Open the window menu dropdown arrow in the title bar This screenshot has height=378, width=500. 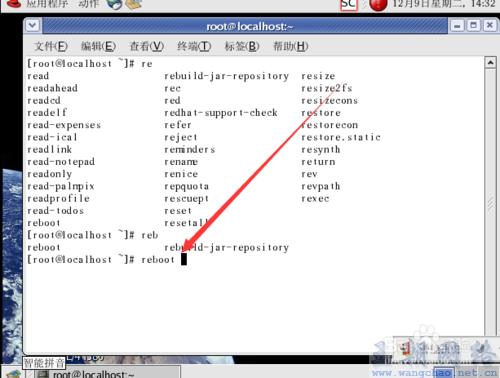pos(32,25)
